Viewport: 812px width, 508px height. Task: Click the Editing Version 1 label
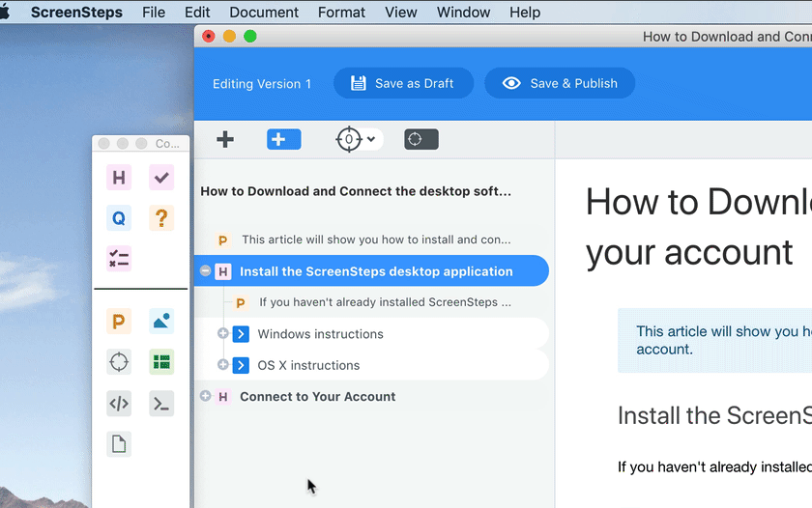point(262,84)
